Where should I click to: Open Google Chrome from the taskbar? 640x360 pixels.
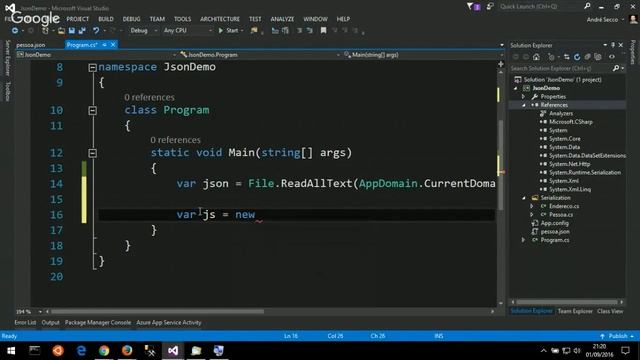click(x=104, y=351)
